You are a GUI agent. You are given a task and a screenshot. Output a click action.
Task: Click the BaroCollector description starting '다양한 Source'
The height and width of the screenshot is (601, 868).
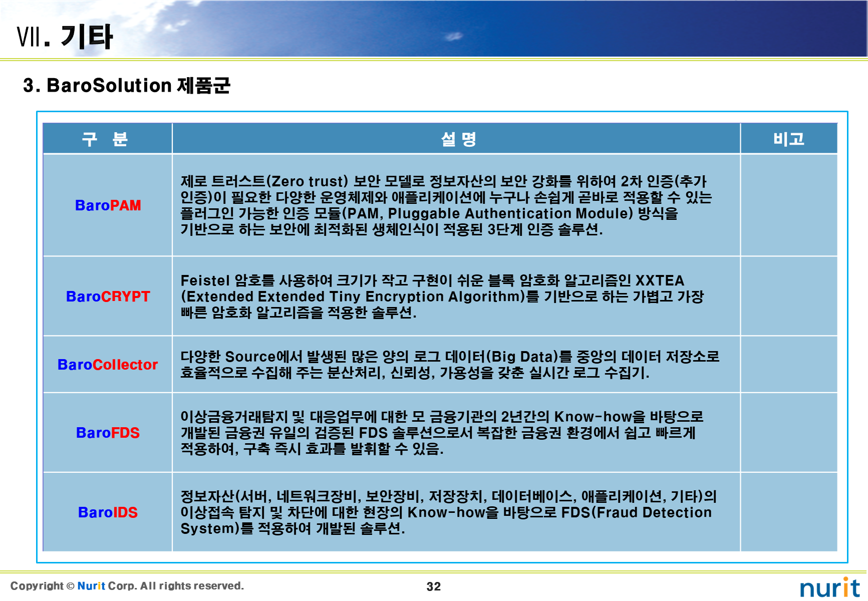450,364
